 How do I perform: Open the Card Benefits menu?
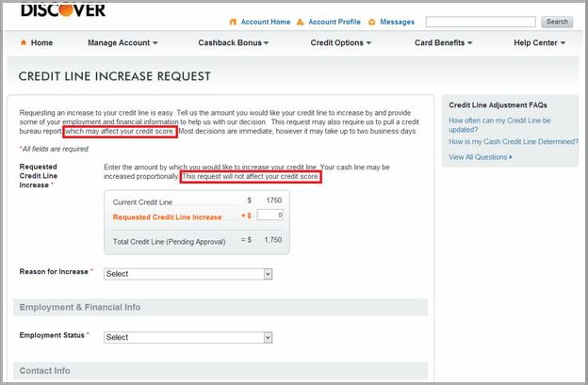pyautogui.click(x=443, y=42)
